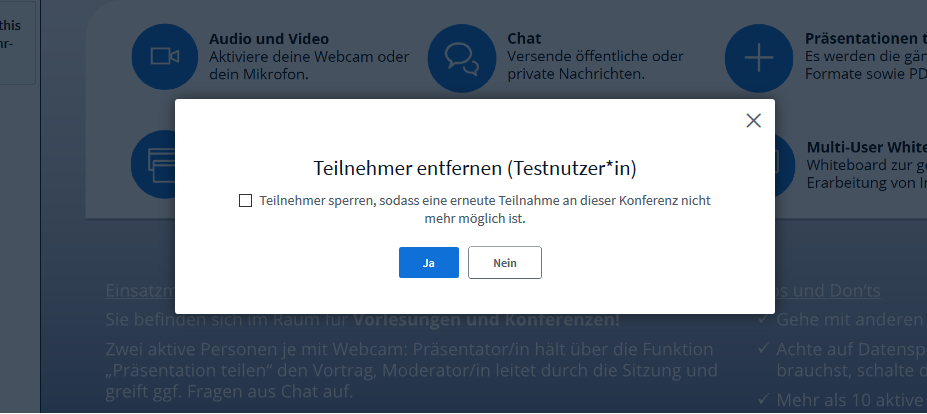Viewport: 927px width, 414px height.
Task: Select the 'Audio und Video' heading
Action: (x=268, y=39)
